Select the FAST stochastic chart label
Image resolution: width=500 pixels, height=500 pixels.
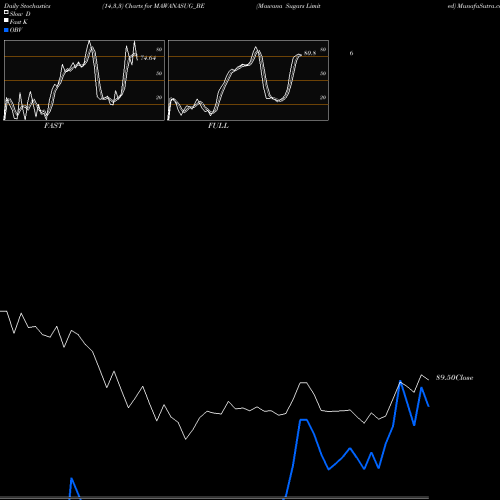(x=53, y=126)
